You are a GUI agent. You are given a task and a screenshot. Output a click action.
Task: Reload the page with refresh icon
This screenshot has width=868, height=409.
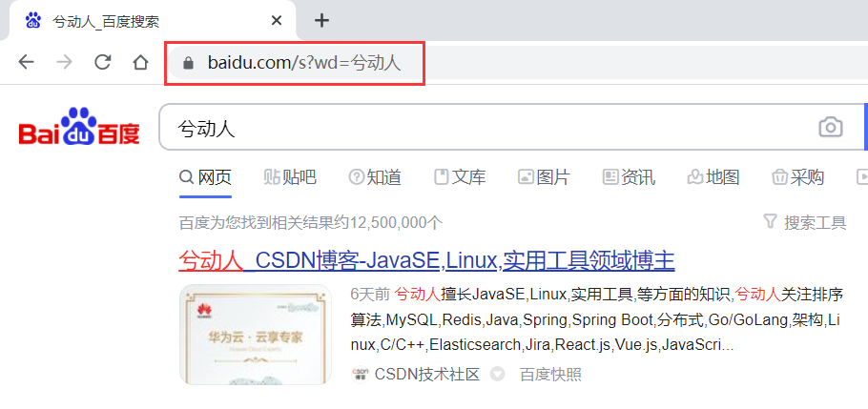[103, 63]
